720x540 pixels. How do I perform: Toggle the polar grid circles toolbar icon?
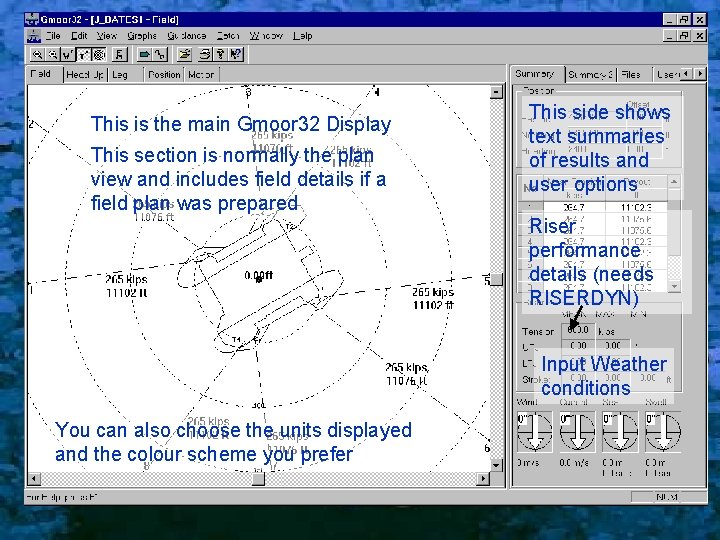(98, 55)
